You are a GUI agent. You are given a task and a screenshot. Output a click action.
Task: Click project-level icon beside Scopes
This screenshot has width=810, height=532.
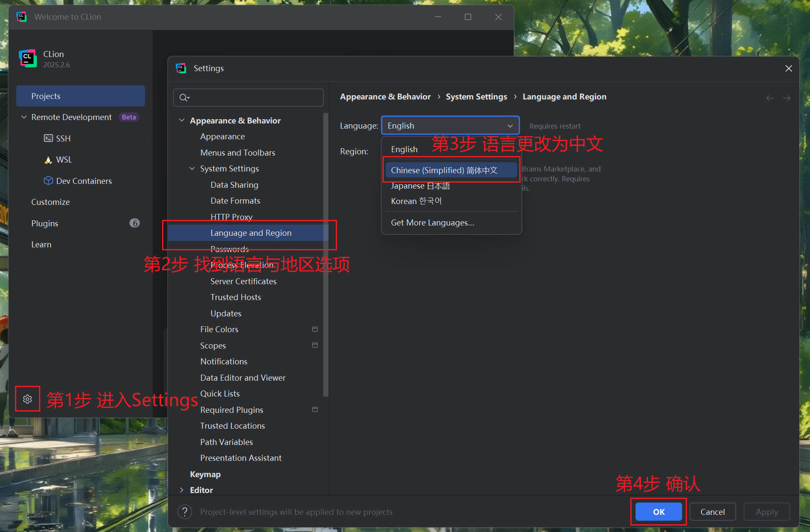pos(315,345)
